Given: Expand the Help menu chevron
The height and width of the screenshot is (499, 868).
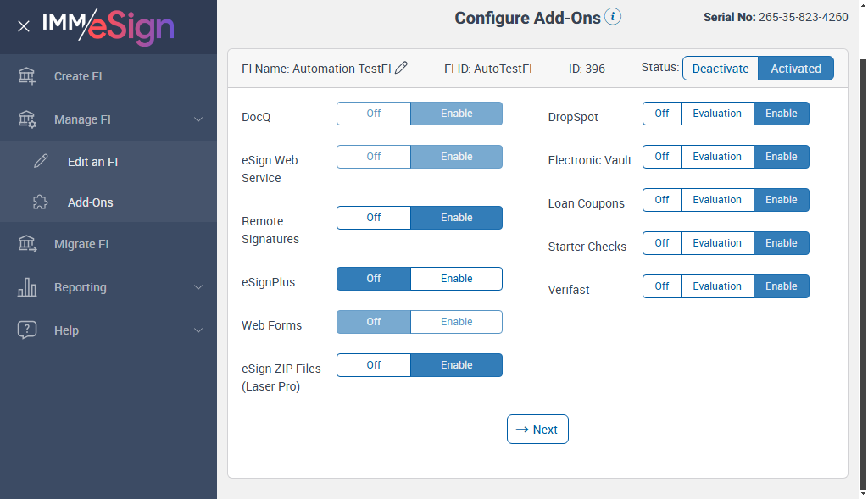Looking at the screenshot, I should [198, 330].
